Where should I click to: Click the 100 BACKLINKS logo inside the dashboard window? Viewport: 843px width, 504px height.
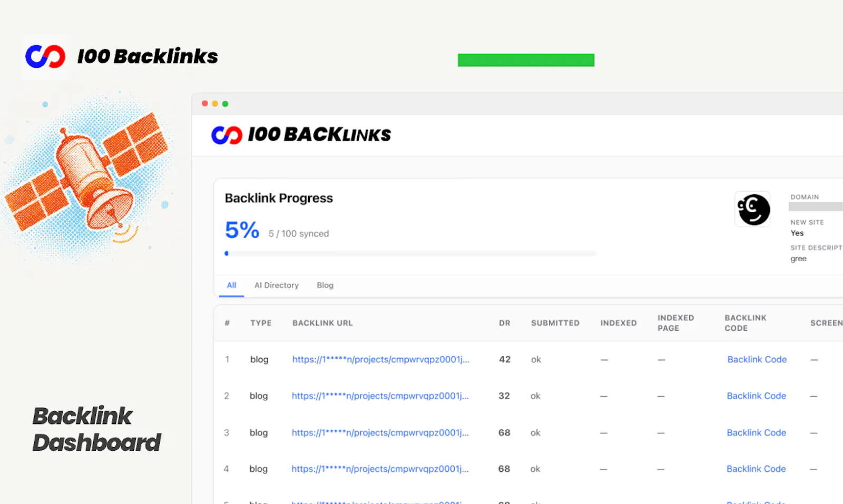click(301, 135)
